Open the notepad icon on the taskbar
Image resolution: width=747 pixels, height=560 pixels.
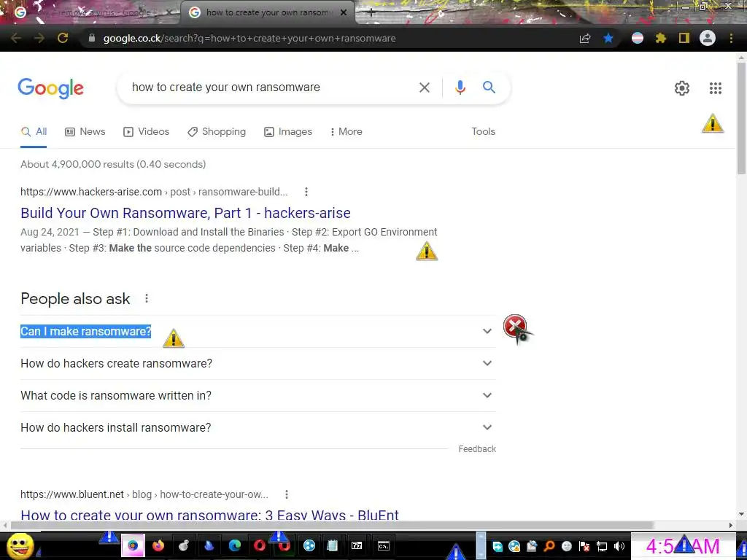coord(333,545)
